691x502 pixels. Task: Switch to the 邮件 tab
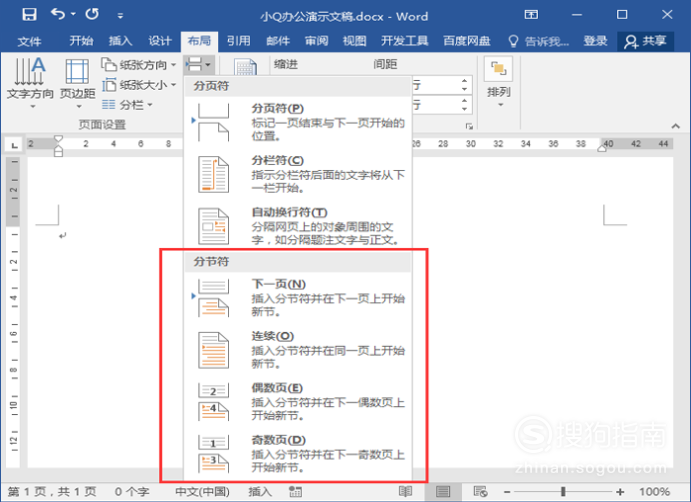pyautogui.click(x=278, y=41)
